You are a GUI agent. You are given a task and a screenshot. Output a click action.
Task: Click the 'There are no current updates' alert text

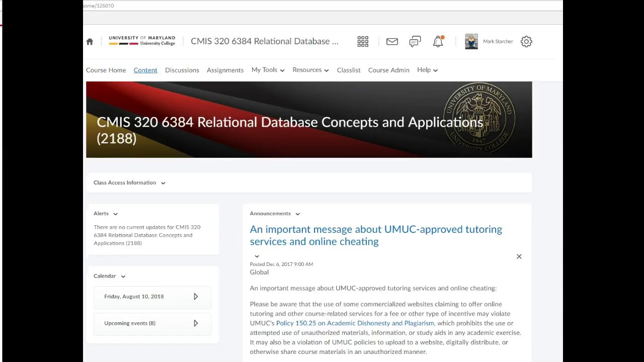147,235
